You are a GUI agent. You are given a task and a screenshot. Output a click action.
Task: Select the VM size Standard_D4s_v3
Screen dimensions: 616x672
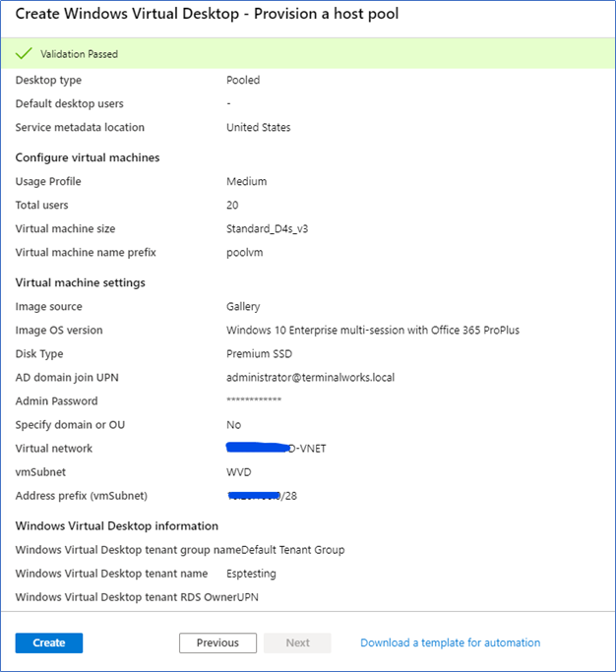tap(267, 229)
